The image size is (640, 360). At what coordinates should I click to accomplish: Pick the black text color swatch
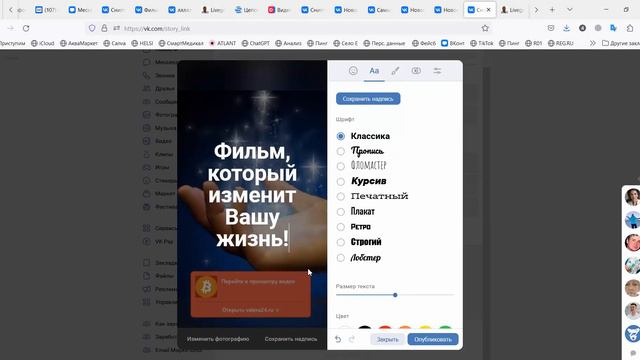pos(364,327)
